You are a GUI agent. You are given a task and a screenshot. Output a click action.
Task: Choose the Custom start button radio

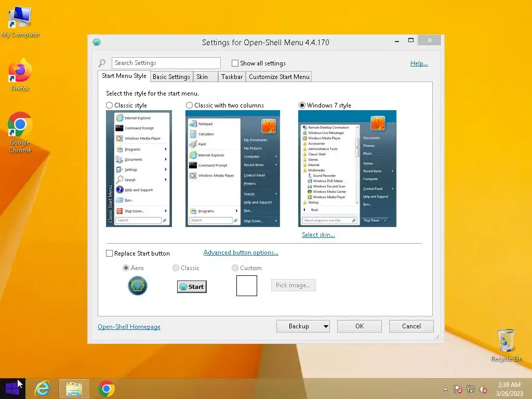coord(235,268)
